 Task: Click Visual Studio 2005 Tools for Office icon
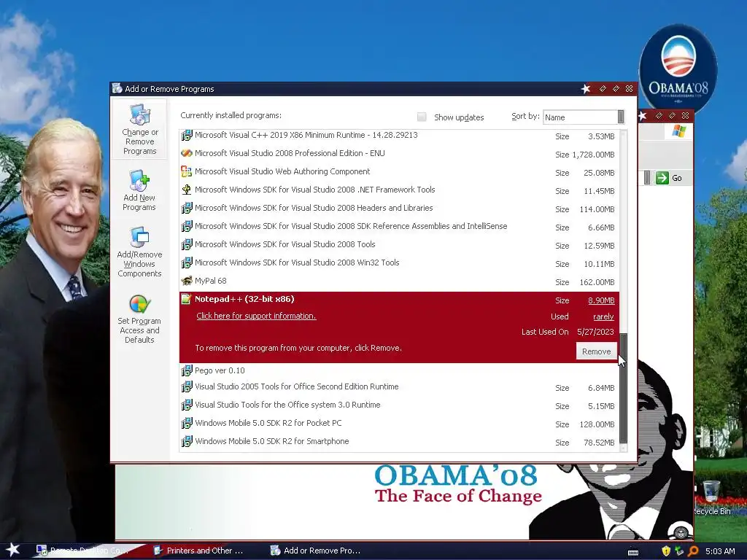click(x=187, y=386)
